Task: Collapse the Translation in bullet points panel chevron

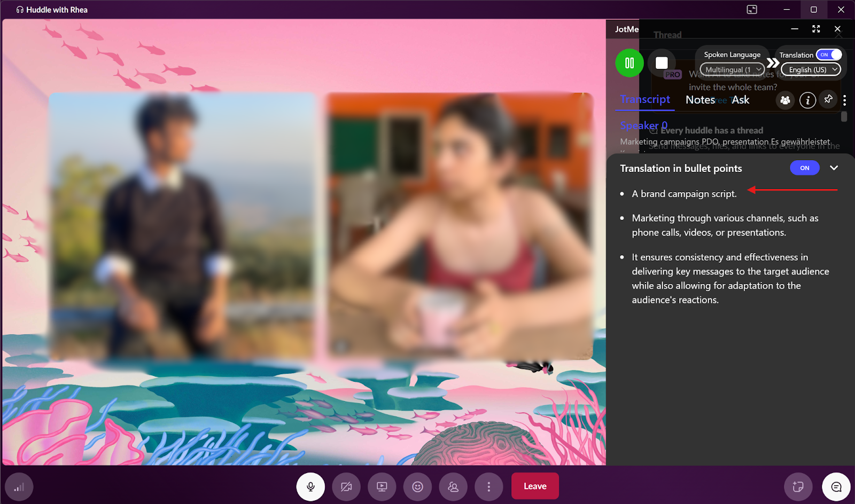Action: click(x=834, y=168)
